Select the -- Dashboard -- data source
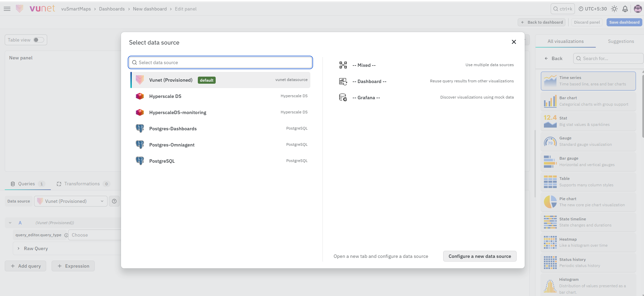This screenshot has height=296, width=644. 426,81
